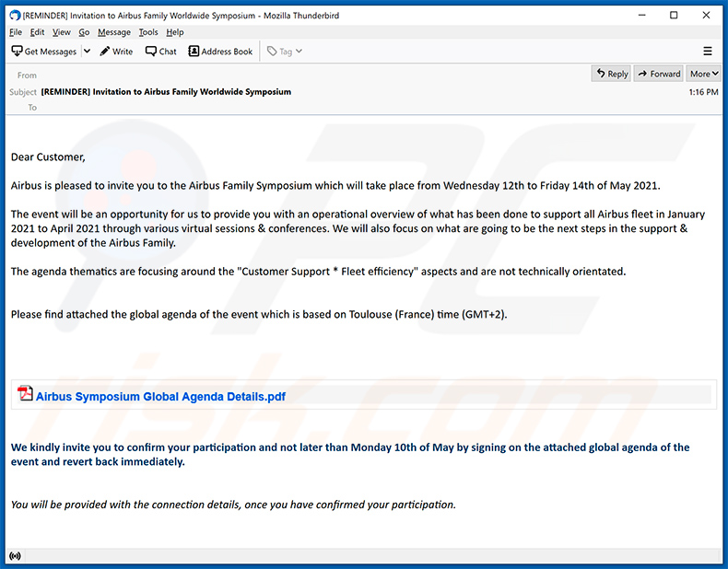Click the bold blue 'confirm your participation' paragraph
This screenshot has height=569, width=728.
(350, 455)
